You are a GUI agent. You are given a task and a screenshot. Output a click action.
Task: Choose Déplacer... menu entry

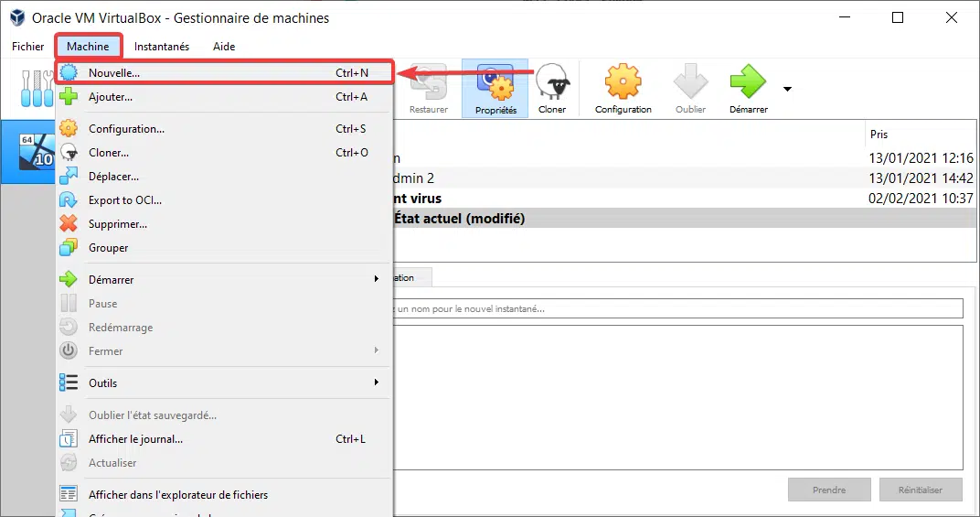click(x=224, y=176)
